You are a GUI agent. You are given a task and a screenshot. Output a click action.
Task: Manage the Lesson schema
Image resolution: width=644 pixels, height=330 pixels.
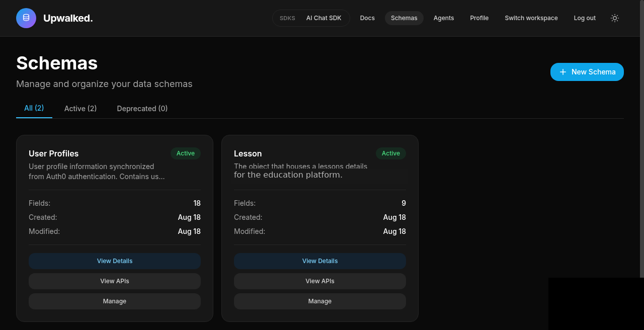(x=320, y=301)
